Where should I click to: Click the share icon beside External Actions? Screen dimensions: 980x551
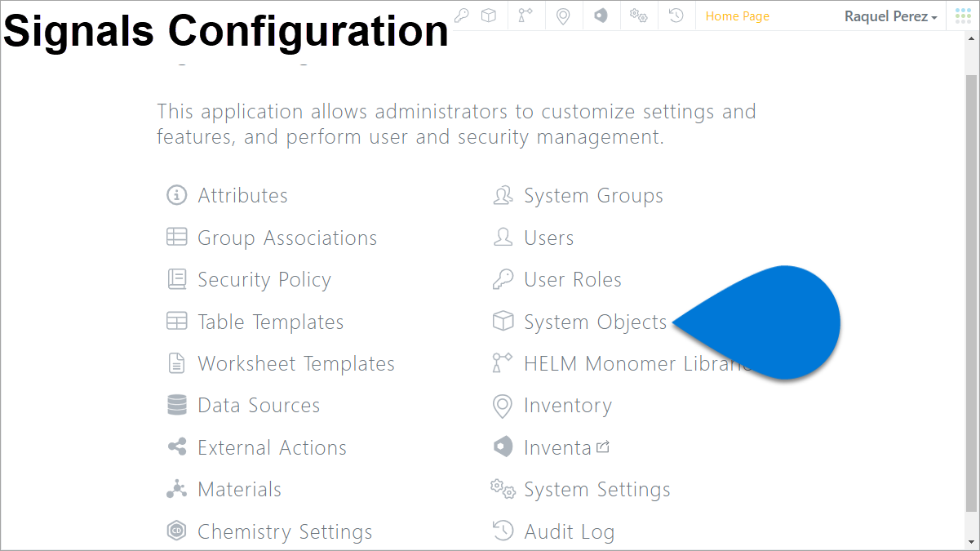[176, 447]
